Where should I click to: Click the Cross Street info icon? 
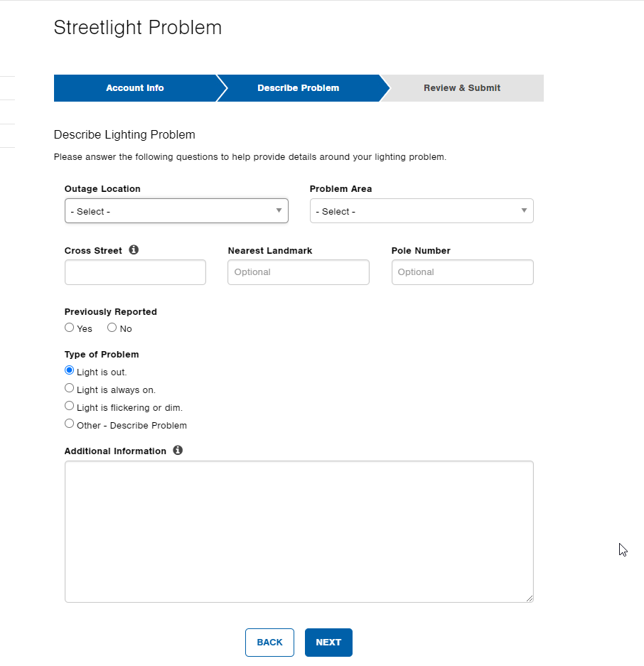tap(134, 249)
